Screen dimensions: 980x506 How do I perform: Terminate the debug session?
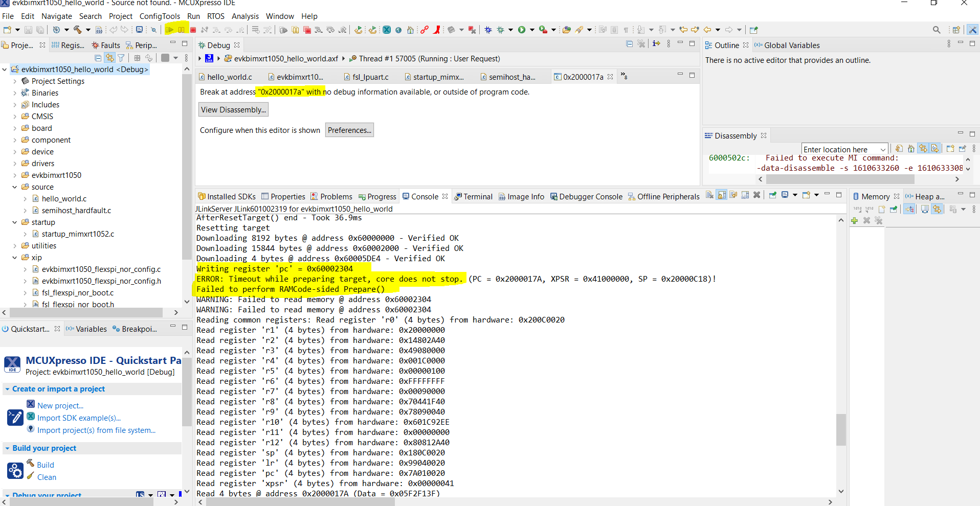[193, 30]
